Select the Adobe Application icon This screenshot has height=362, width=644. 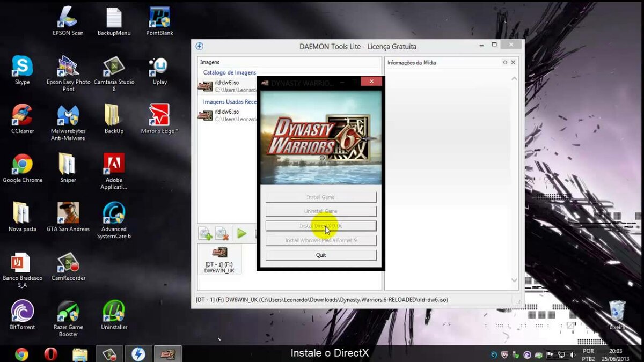[114, 172]
